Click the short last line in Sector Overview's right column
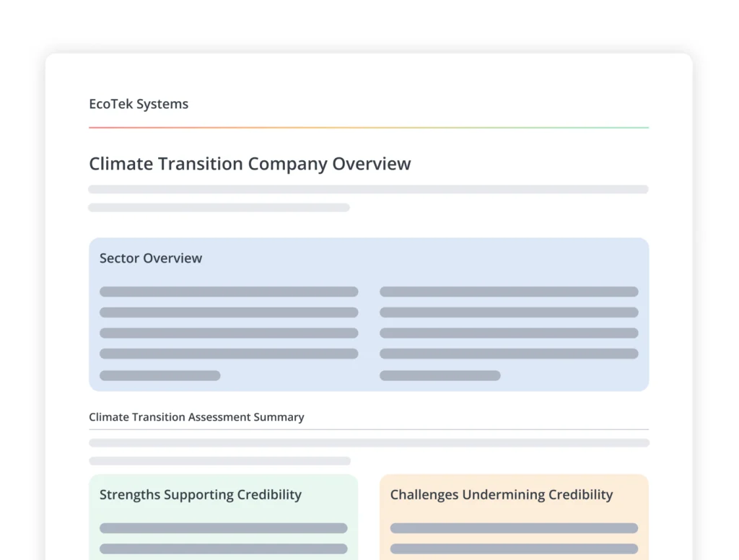This screenshot has height=560, width=739. pos(440,375)
